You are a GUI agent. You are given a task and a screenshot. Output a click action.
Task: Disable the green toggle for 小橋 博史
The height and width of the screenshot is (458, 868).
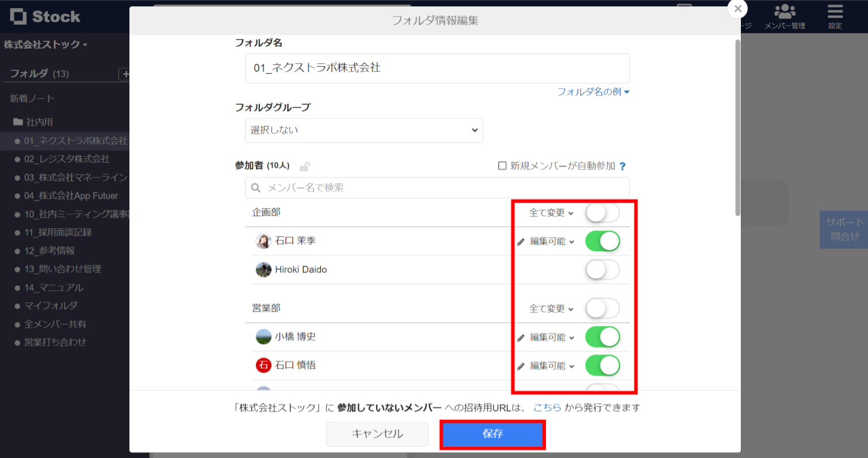click(602, 337)
